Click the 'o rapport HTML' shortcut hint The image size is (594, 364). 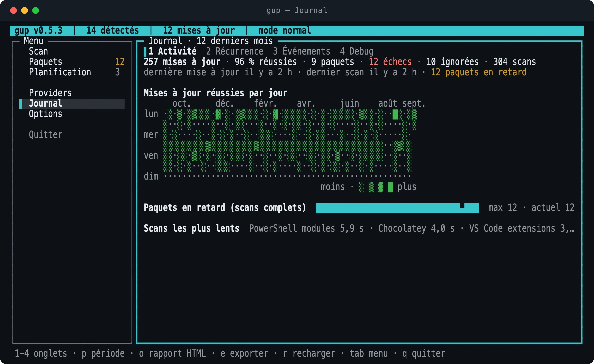click(172, 353)
